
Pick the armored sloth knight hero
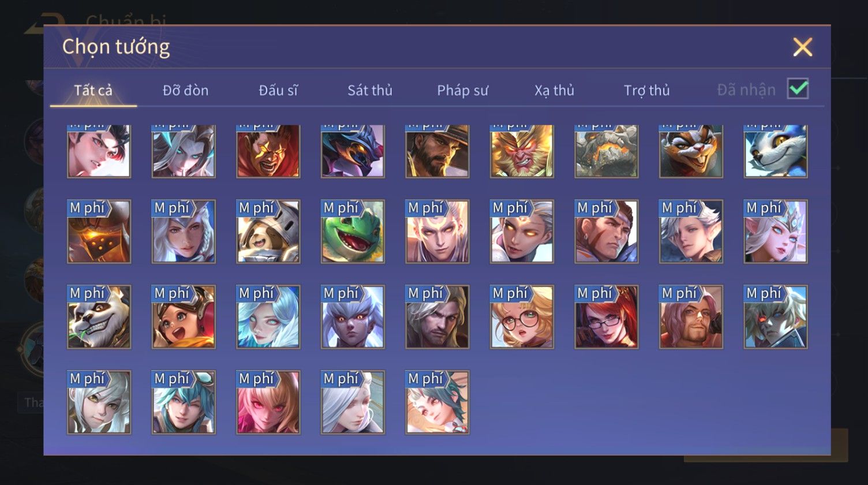268,232
